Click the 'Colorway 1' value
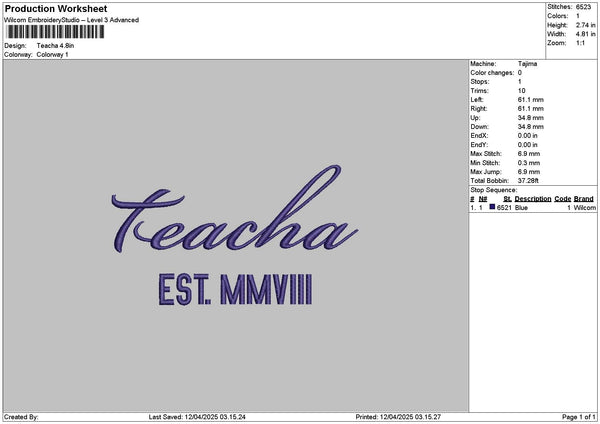The width and height of the screenshot is (600, 424). click(52, 55)
